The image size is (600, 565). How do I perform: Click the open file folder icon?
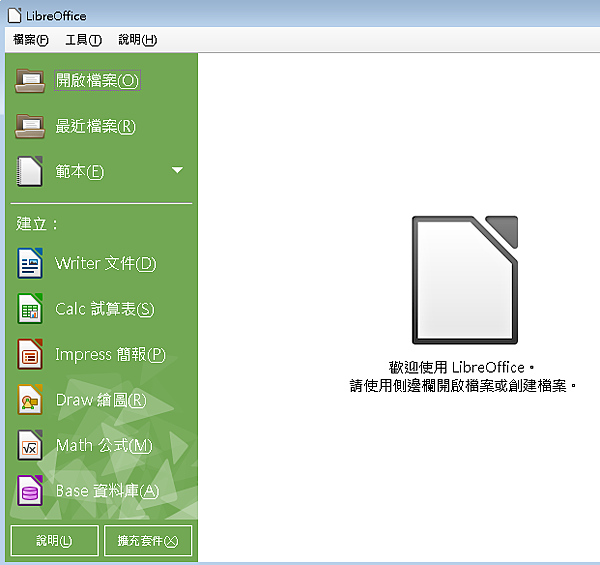coord(30,81)
